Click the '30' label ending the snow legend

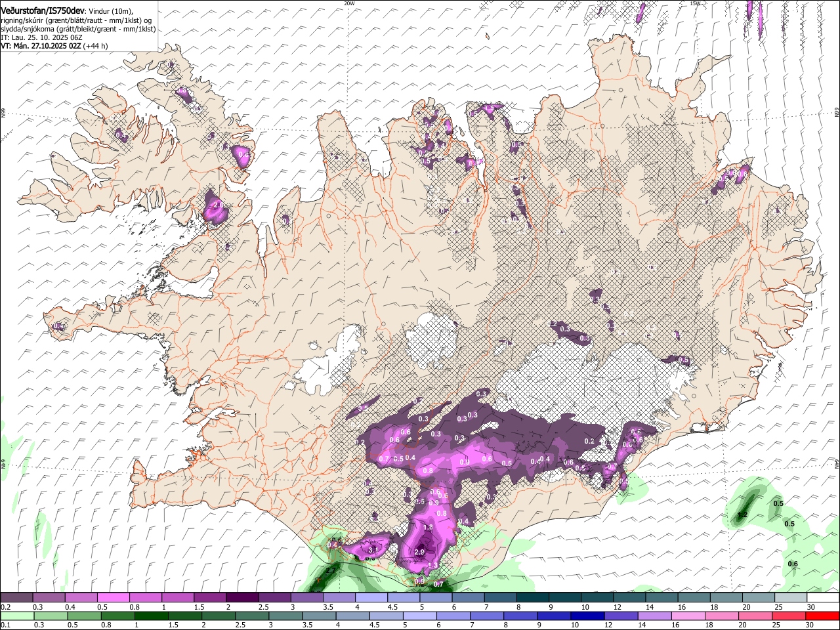coord(811,607)
